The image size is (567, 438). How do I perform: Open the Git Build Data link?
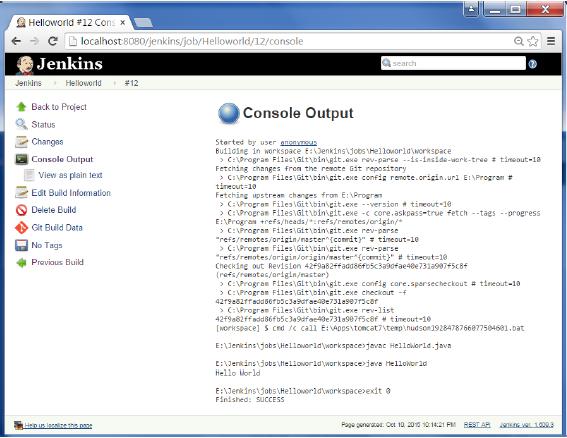(x=57, y=227)
